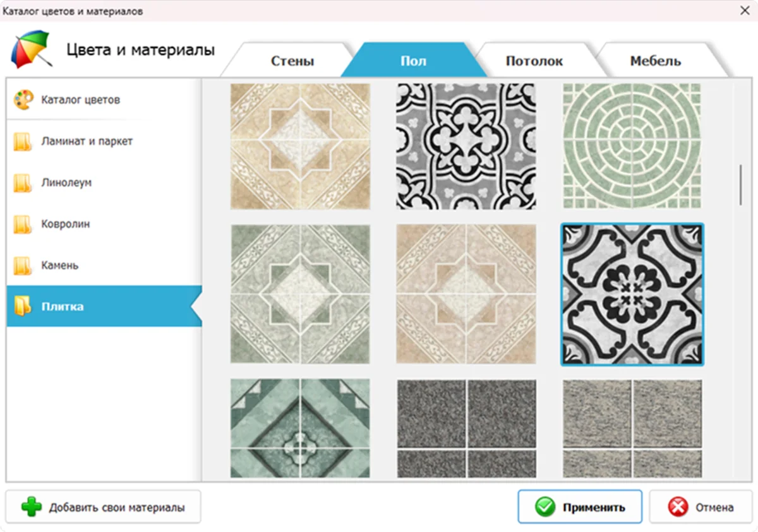Image resolution: width=758 pixels, height=532 pixels.
Task: Click the Добавить свои материалы button
Action: pyautogui.click(x=103, y=507)
